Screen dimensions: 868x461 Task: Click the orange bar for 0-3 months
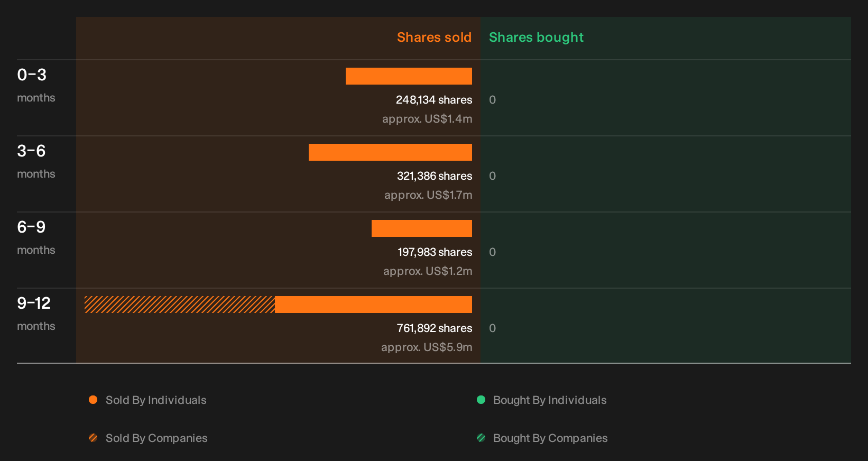tap(409, 76)
